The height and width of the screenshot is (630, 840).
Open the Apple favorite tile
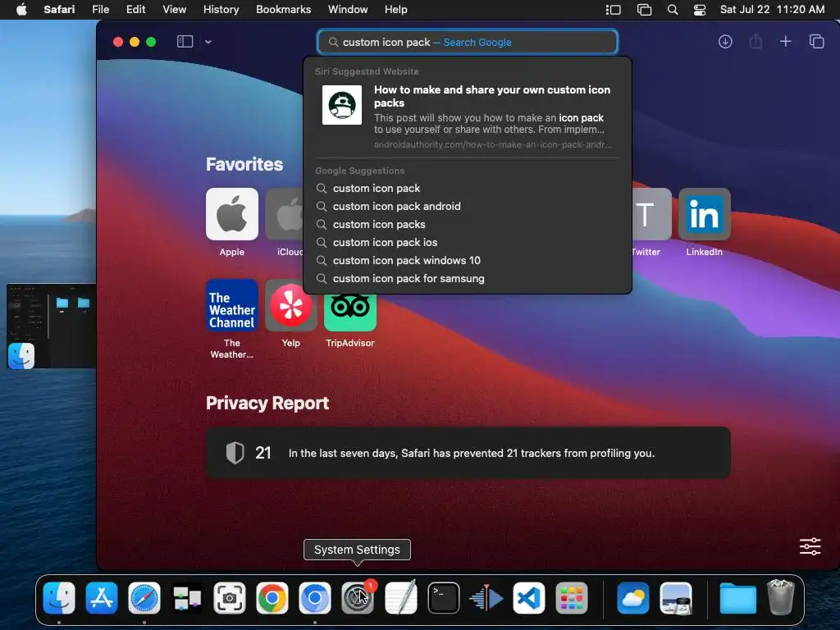(x=232, y=214)
